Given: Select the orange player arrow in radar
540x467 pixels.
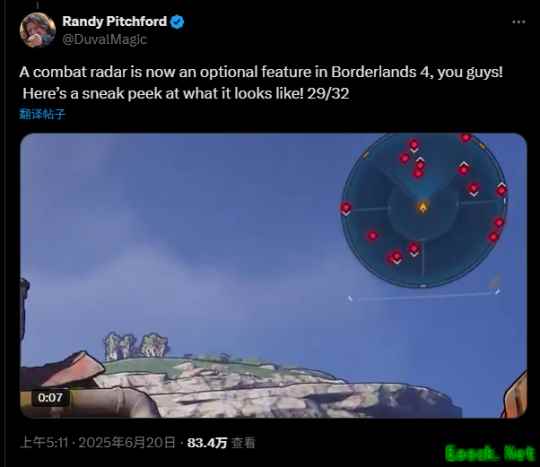Looking at the screenshot, I should pyautogui.click(x=423, y=207).
